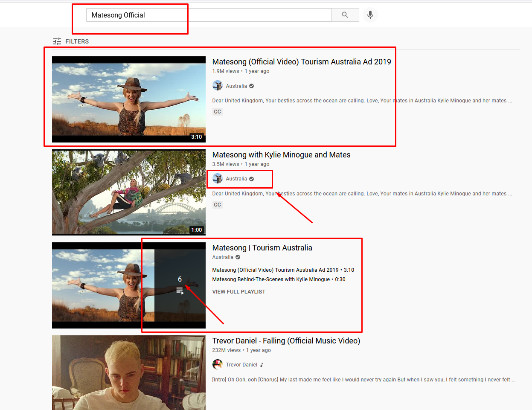Viewport: 532px width, 410px height.
Task: Open Matesong | Tourism Australia playlist title
Action: tap(262, 248)
